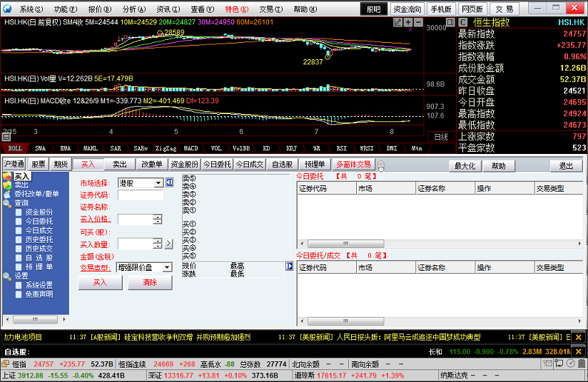Click the red 买入 submit button
Viewport: 588px width, 382px height.
point(100,282)
